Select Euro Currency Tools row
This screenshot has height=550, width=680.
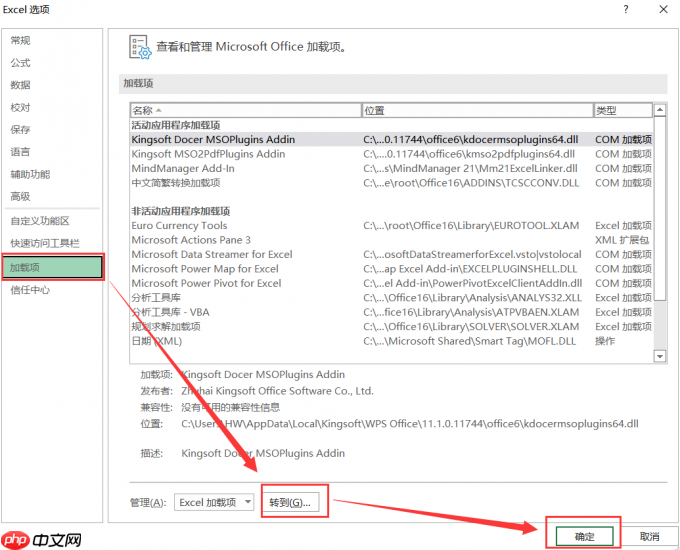pyautogui.click(x=391, y=226)
